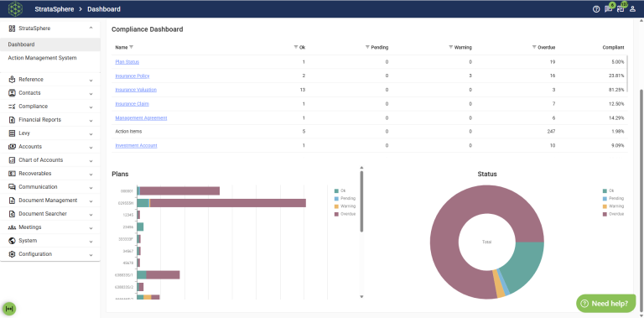Expand the Financial Reports chevron
This screenshot has height=318, width=644.
click(91, 120)
